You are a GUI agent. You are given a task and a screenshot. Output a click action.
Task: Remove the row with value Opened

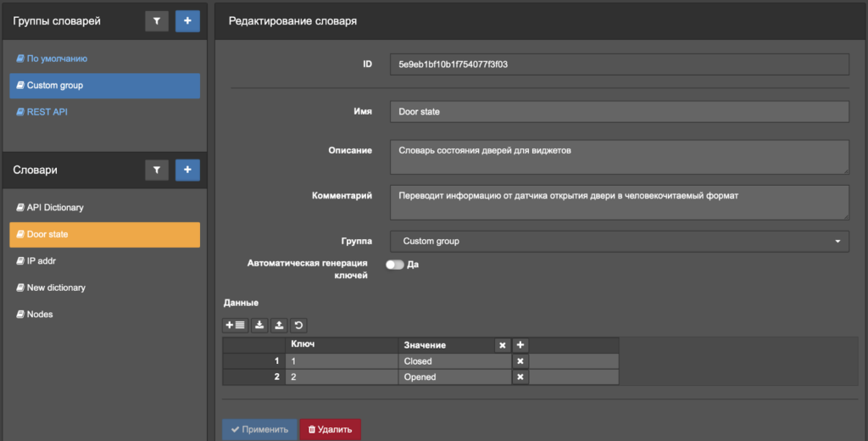[520, 377]
